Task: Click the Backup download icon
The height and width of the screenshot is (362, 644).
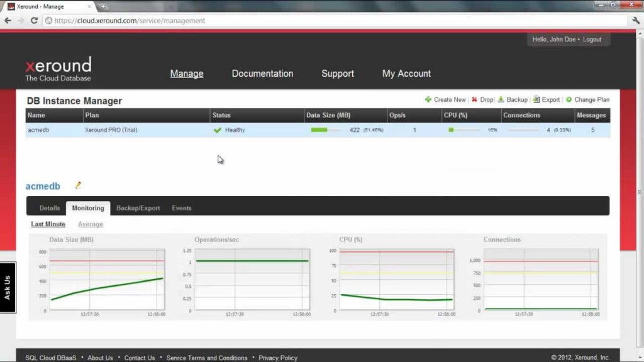Action: [x=501, y=99]
